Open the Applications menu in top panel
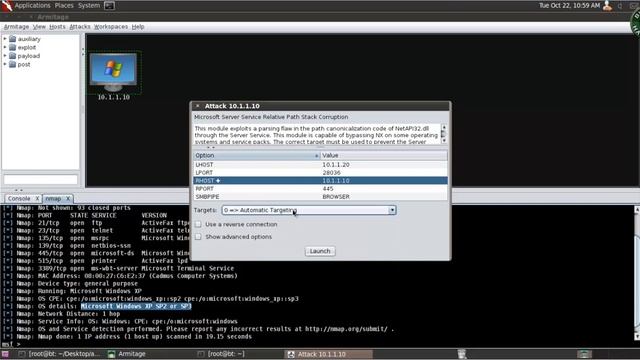This screenshot has height=360, width=640. coord(33,5)
